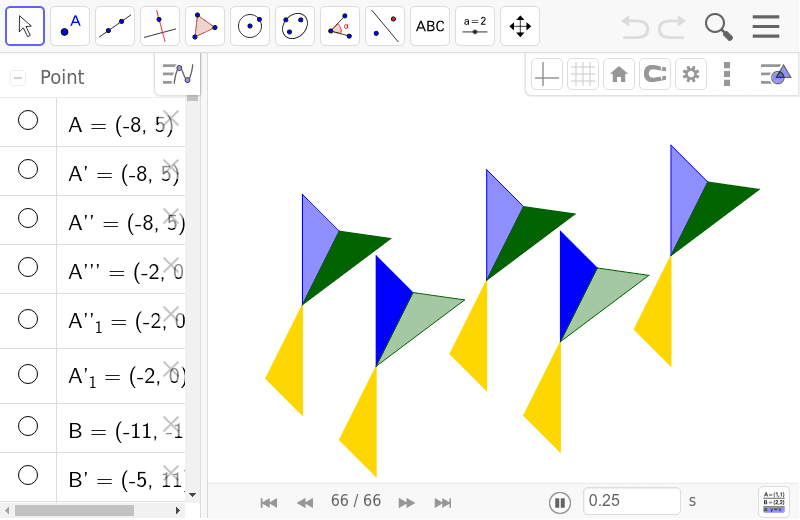The width and height of the screenshot is (800, 520).
Task: Delete point B with its X button
Action: (x=170, y=424)
